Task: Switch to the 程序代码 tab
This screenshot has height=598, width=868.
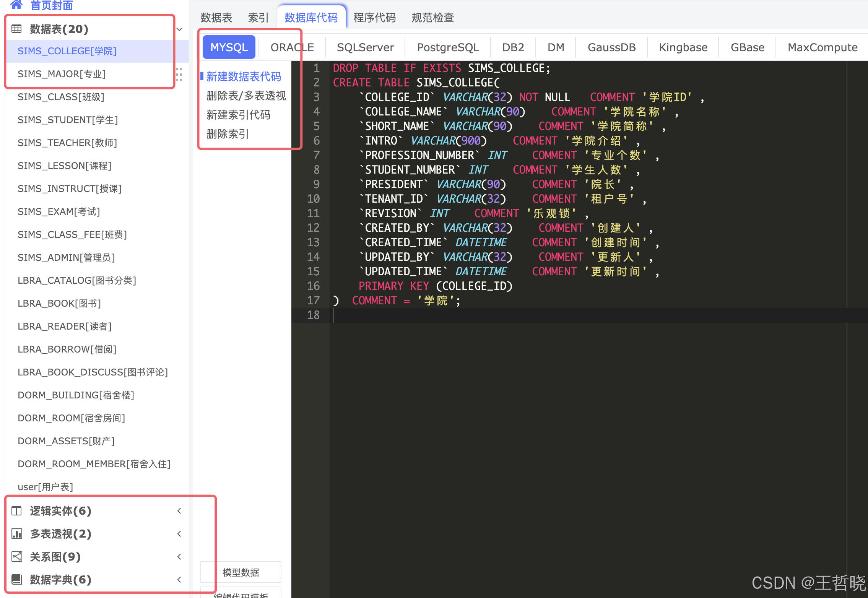Action: (x=374, y=18)
